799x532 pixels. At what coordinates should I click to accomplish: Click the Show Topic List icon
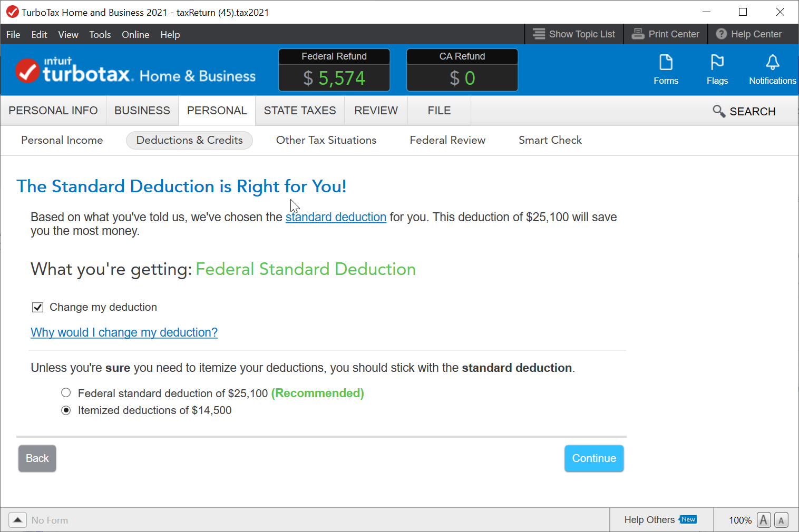(x=539, y=34)
